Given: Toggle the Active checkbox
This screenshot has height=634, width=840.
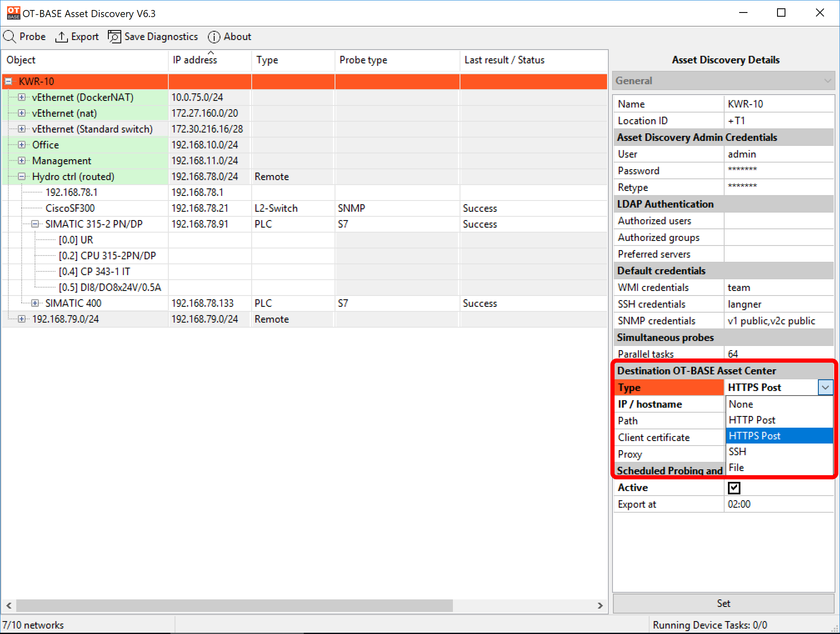Looking at the screenshot, I should (734, 487).
